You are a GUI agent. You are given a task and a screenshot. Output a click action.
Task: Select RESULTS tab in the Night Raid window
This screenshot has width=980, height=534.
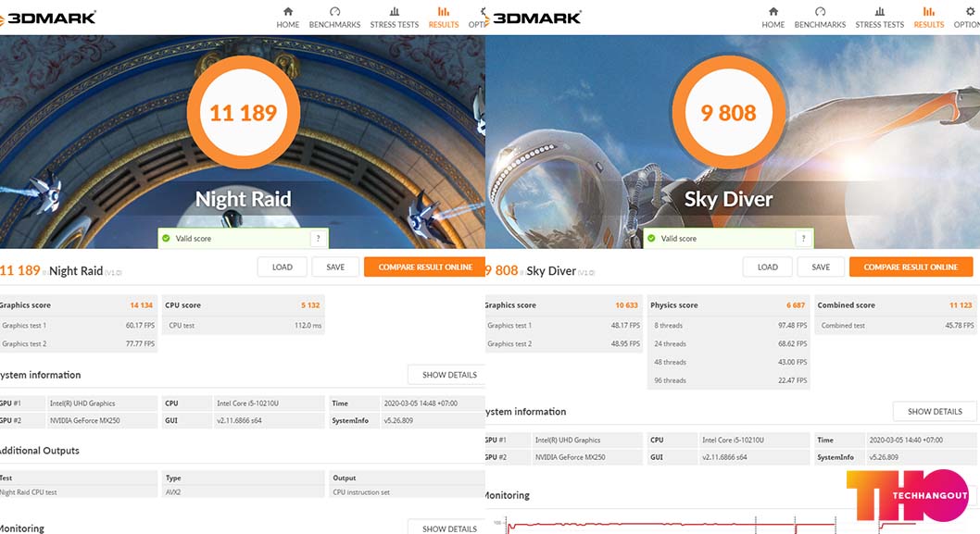443,18
